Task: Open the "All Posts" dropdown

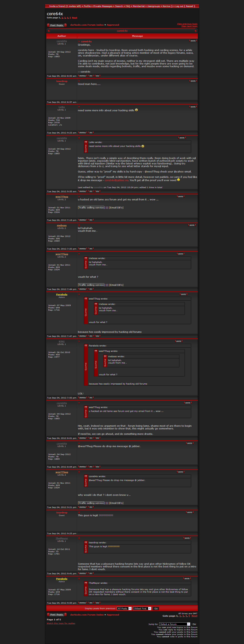Action: point(124,609)
